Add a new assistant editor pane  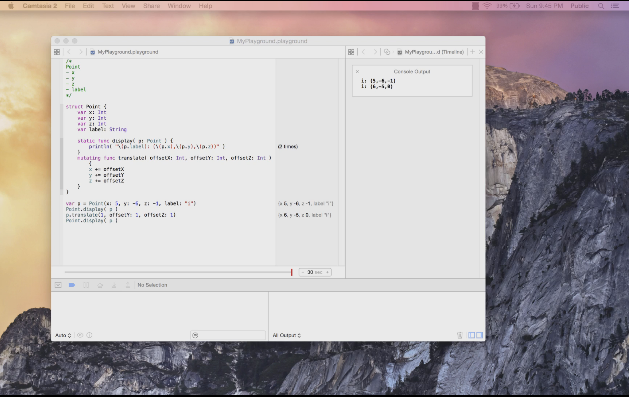(472, 52)
